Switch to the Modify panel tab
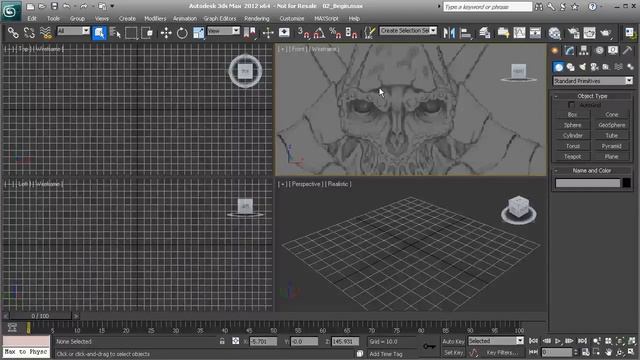640x360 pixels. [x=569, y=50]
